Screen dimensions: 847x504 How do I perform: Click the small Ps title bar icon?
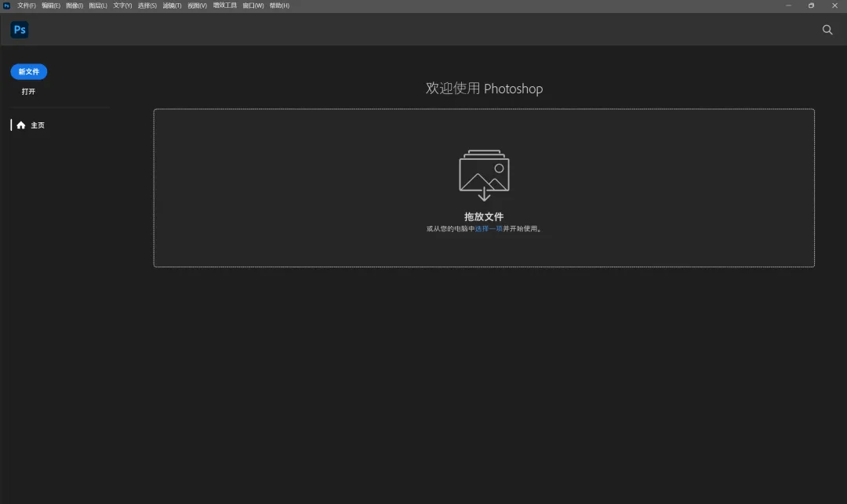(6, 5)
